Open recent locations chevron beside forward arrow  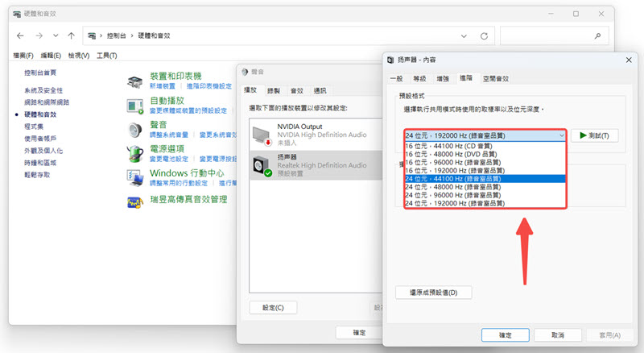click(x=56, y=35)
